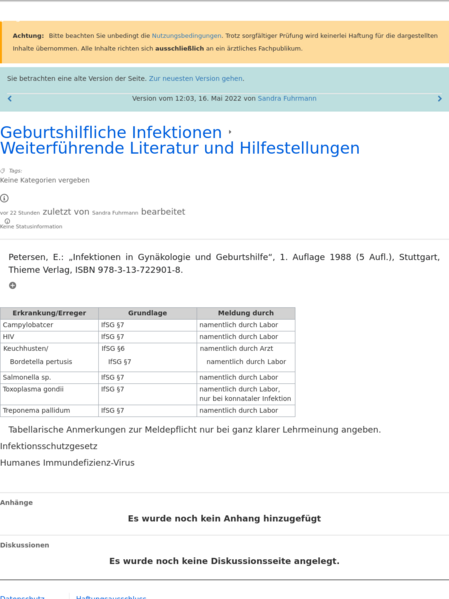Select 'Humanes Immundefizienz-Virus' line
This screenshot has height=599, width=449.
tap(67, 463)
